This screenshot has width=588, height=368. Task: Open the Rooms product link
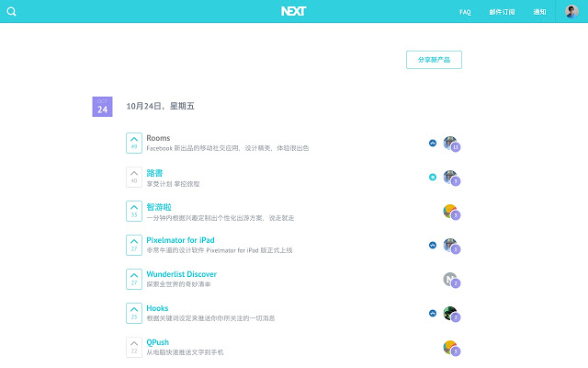point(158,138)
